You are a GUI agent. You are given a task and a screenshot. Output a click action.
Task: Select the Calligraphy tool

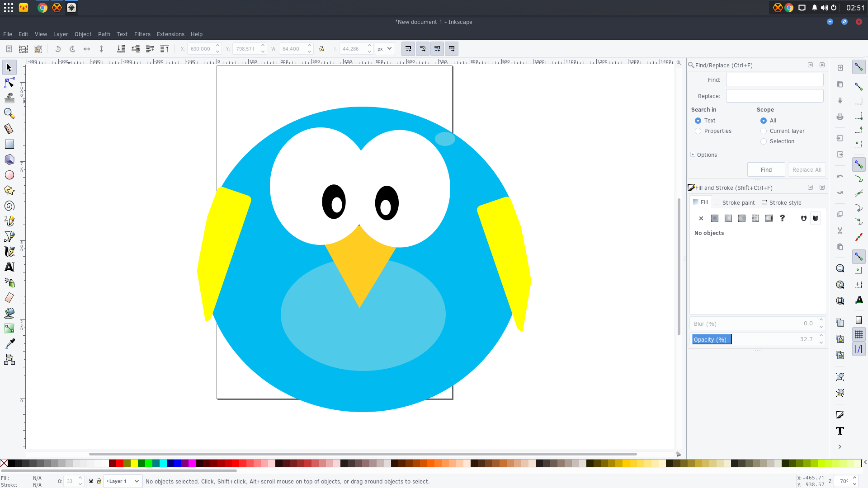click(9, 252)
